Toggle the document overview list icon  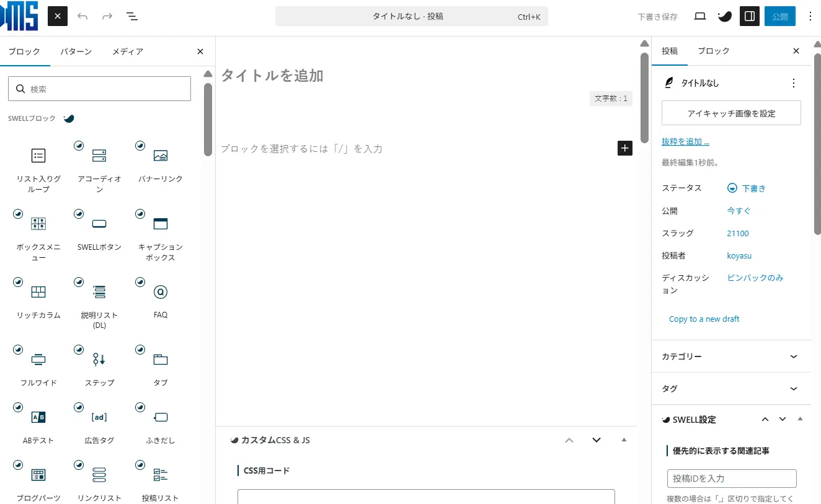(x=131, y=16)
